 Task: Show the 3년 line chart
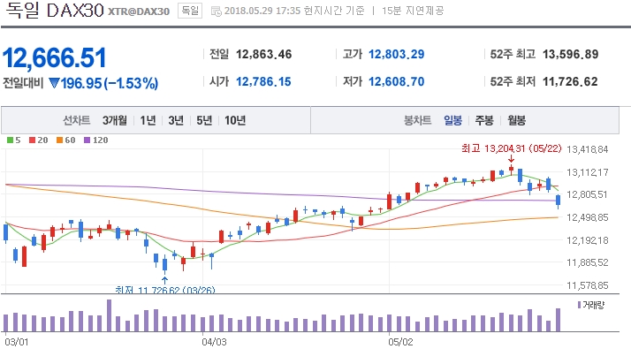tap(176, 120)
